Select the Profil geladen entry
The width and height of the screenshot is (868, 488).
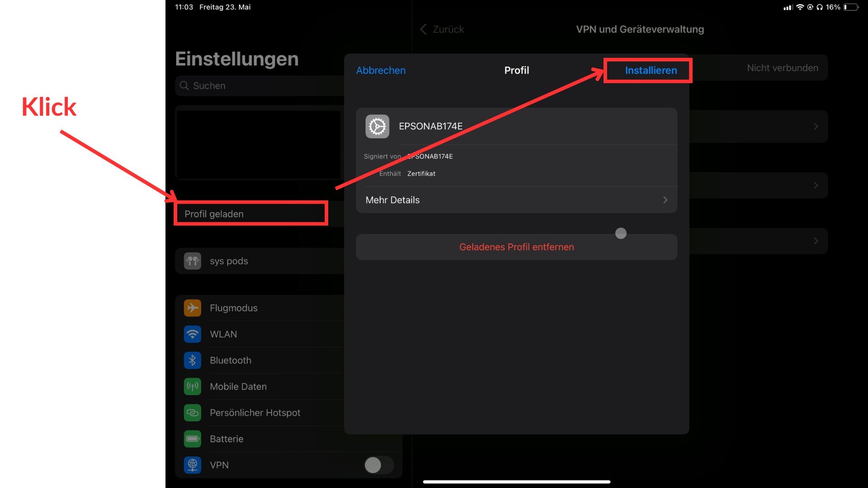pos(214,214)
